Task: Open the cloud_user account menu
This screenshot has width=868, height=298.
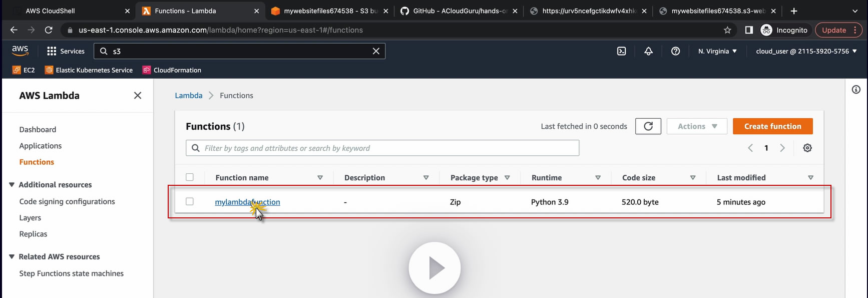Action: pos(806,51)
